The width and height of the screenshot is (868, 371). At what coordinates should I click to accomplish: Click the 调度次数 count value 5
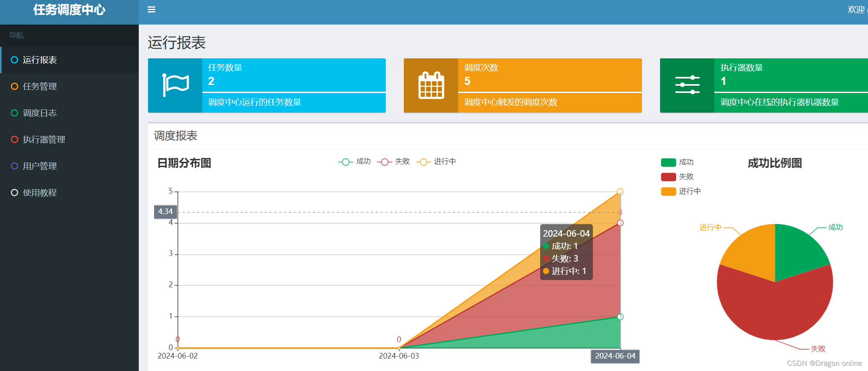(467, 81)
